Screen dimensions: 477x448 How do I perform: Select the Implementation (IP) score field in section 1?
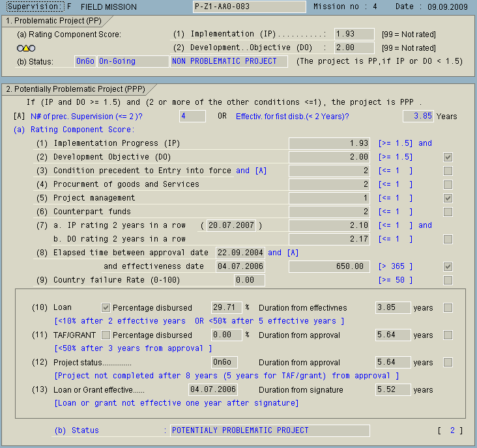coord(354,34)
